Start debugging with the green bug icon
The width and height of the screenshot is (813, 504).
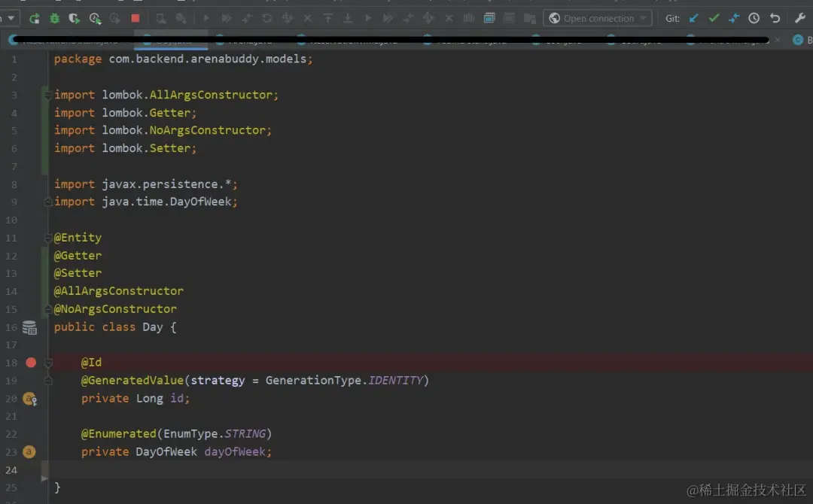click(x=54, y=19)
